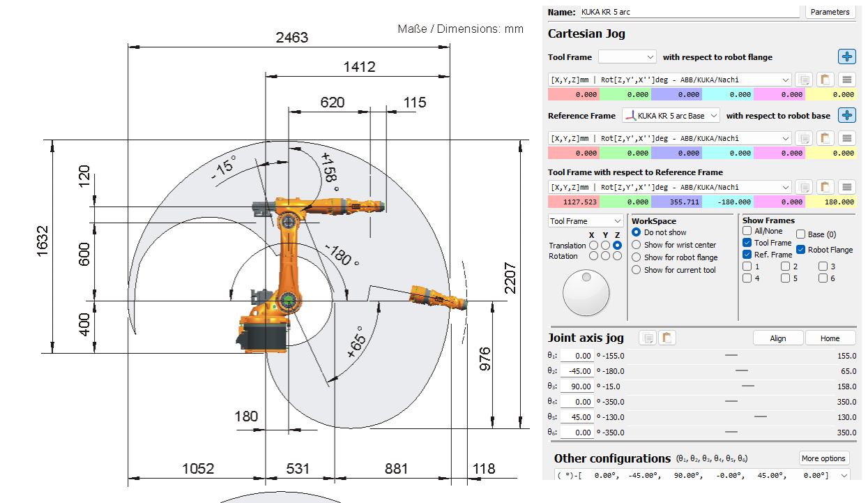The height and width of the screenshot is (503, 868).
Task: Copy the Tool Frame pose values
Action: pyautogui.click(x=804, y=80)
